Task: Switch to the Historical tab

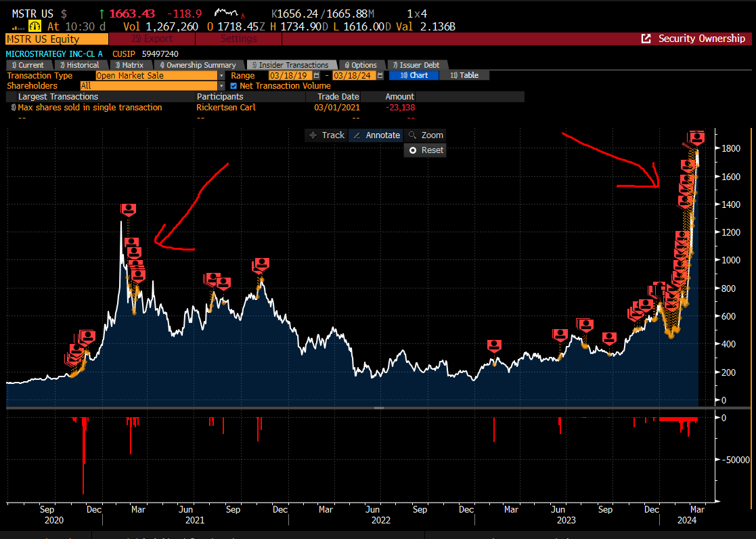Action: click(80, 64)
